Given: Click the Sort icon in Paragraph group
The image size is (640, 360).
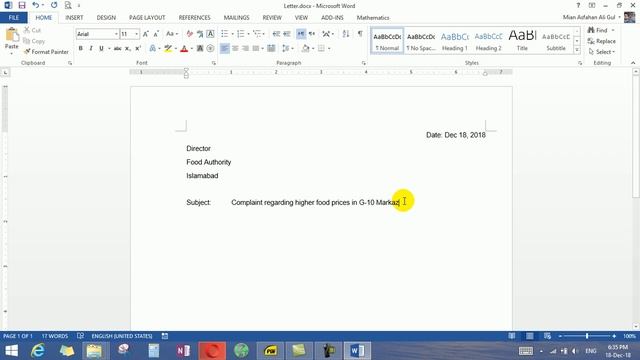Looking at the screenshot, I should (346, 34).
